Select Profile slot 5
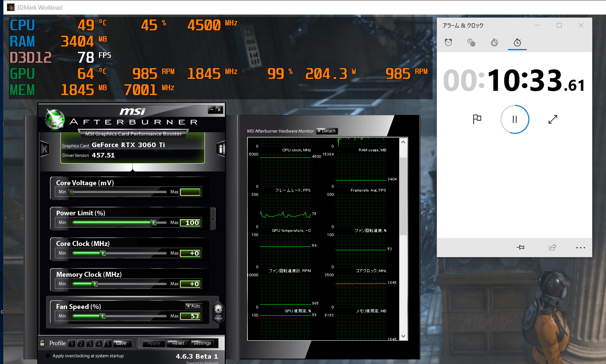Viewport: 606px width, 364px height. (x=108, y=344)
